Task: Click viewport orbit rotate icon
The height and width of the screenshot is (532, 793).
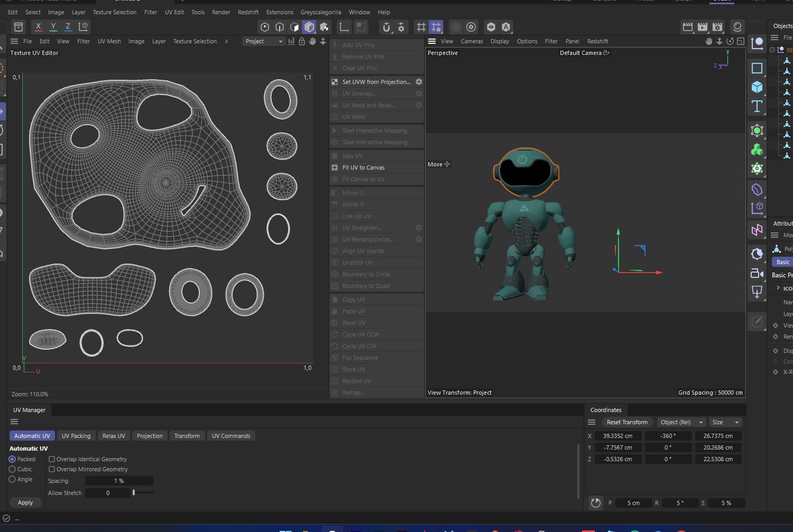Action: tap(730, 41)
